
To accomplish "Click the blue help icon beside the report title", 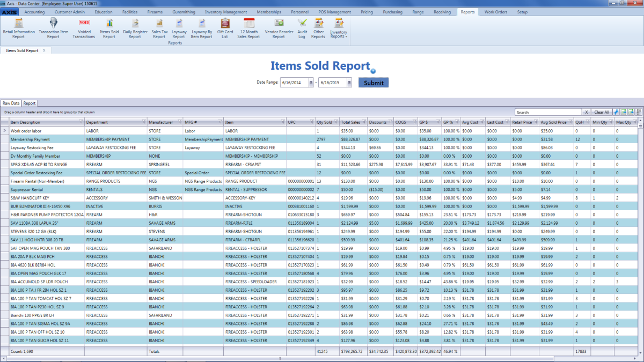I will (373, 71).
